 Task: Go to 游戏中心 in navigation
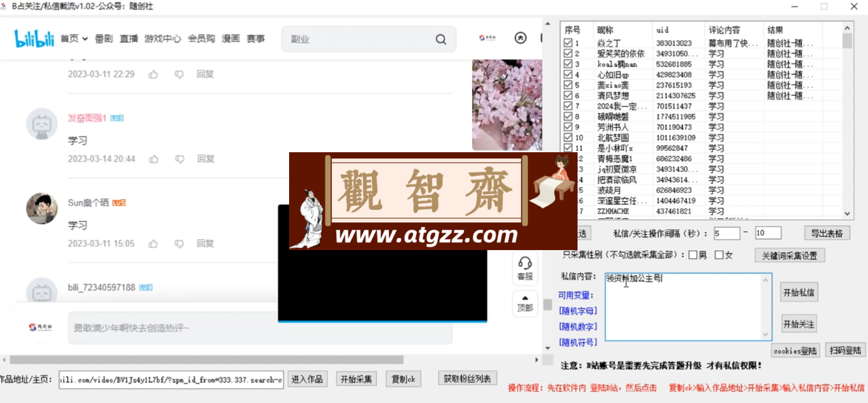tap(163, 39)
